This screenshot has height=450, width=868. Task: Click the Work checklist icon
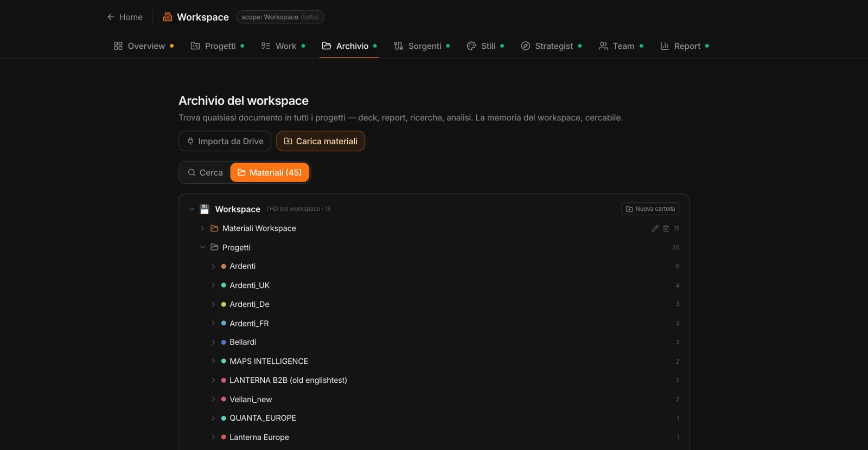[x=266, y=46]
